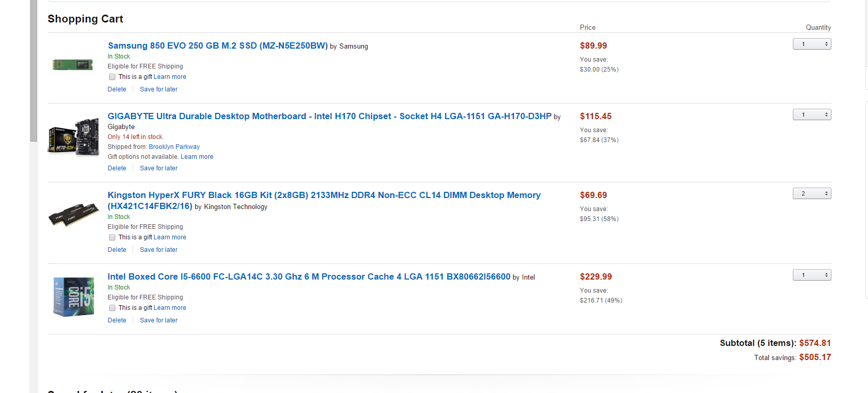
Task: Click the Gigabyte motherboard product image
Action: pos(74,137)
